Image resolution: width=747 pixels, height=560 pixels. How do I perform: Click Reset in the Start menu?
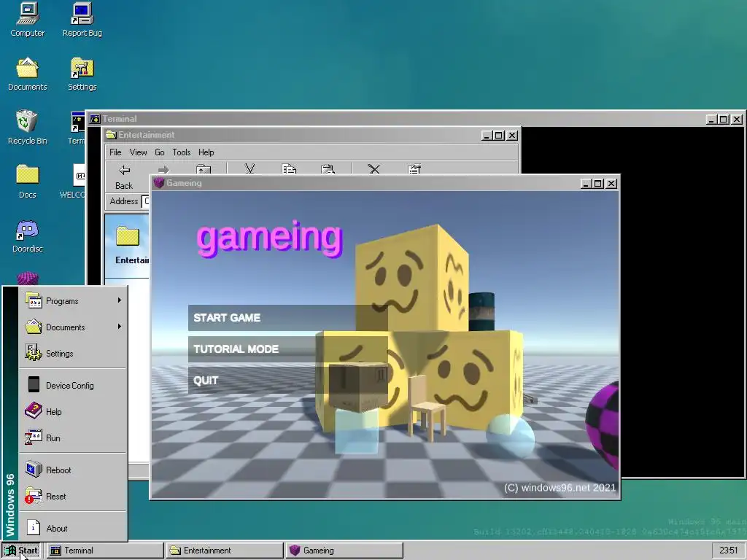tap(73, 496)
